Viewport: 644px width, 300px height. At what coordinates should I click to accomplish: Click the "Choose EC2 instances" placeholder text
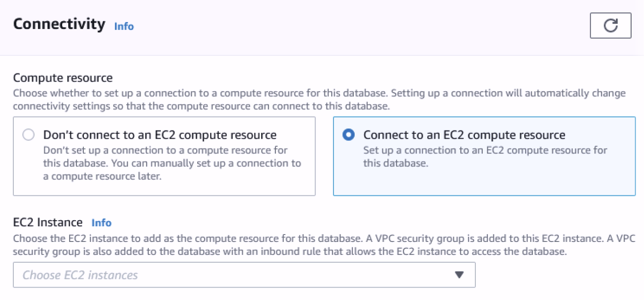coord(80,275)
